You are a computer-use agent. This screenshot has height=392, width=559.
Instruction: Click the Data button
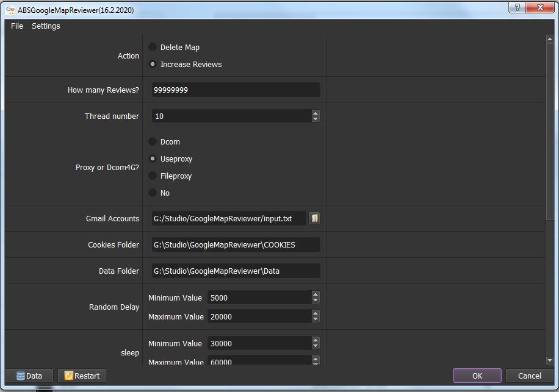[x=29, y=376]
